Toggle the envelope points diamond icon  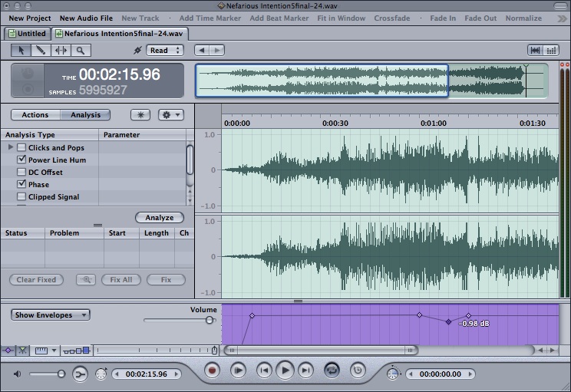pos(8,351)
